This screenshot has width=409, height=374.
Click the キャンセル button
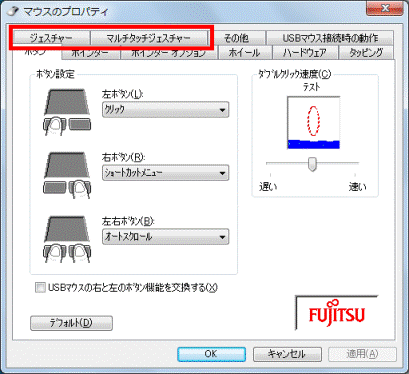tap(287, 354)
